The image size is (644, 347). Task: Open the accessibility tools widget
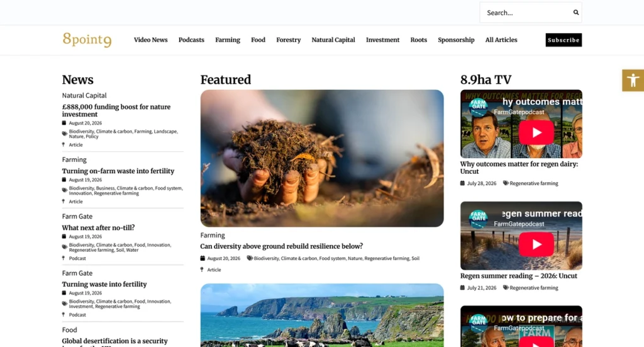[633, 80]
